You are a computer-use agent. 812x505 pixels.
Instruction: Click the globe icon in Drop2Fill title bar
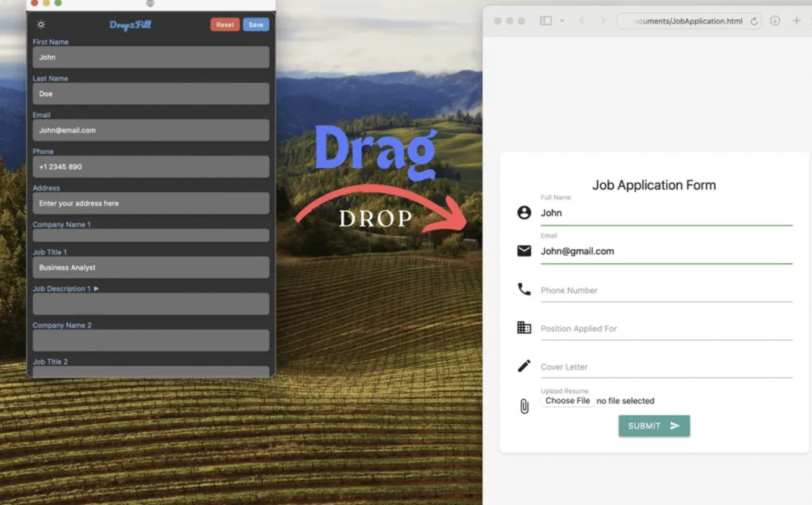[x=150, y=3]
